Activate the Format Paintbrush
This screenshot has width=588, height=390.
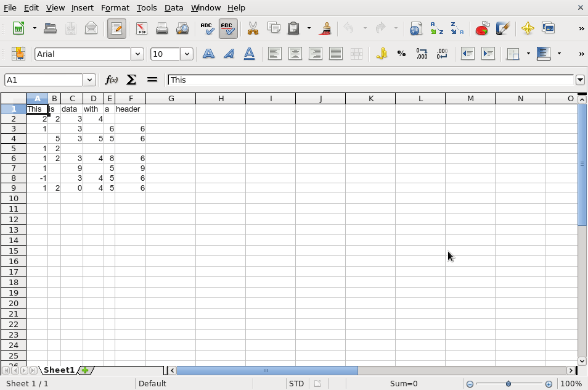(x=325, y=28)
